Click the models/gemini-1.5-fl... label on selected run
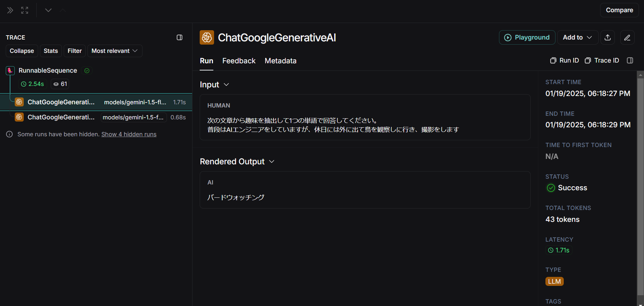This screenshot has height=306, width=644. click(135, 102)
